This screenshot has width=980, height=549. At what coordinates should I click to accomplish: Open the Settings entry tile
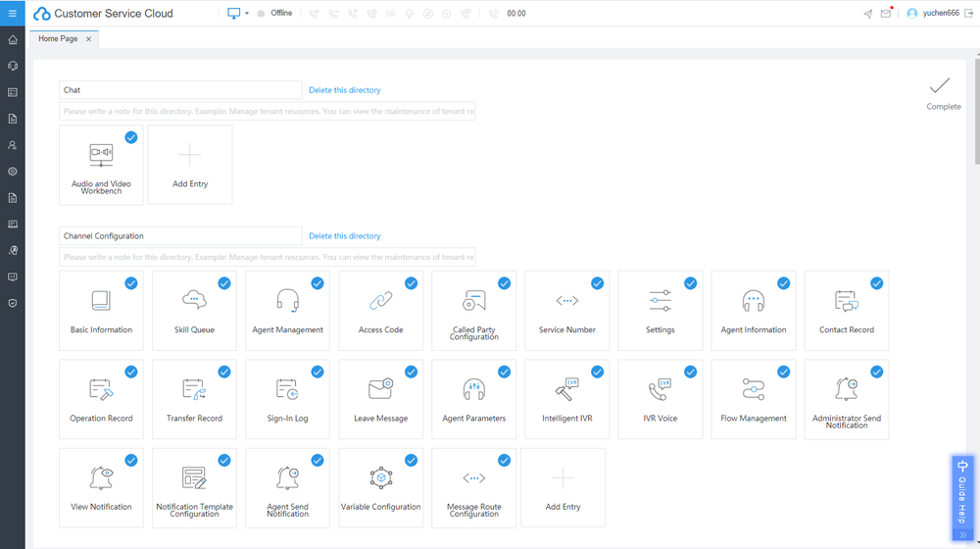pyautogui.click(x=660, y=311)
